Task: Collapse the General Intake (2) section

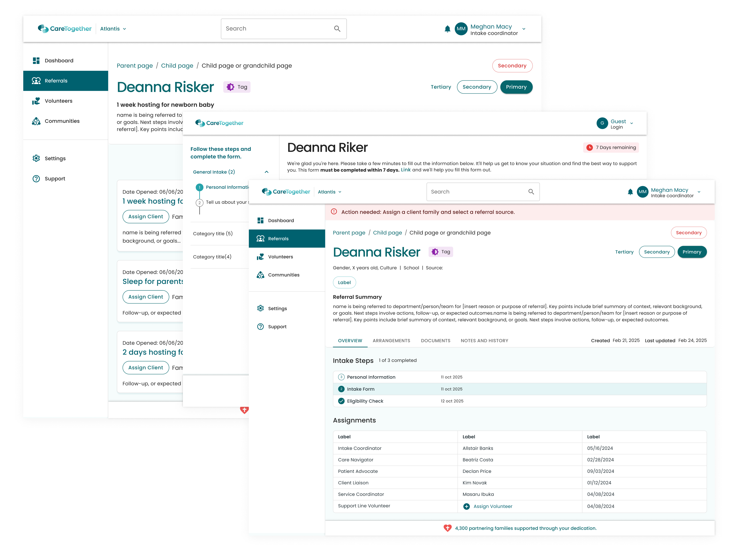Action: click(266, 172)
